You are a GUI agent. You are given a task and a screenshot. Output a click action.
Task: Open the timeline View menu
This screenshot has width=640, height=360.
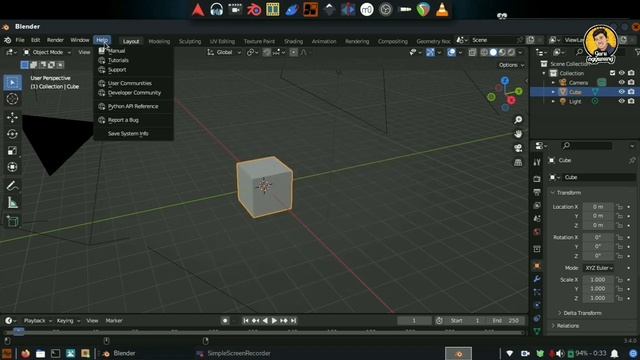click(x=92, y=321)
